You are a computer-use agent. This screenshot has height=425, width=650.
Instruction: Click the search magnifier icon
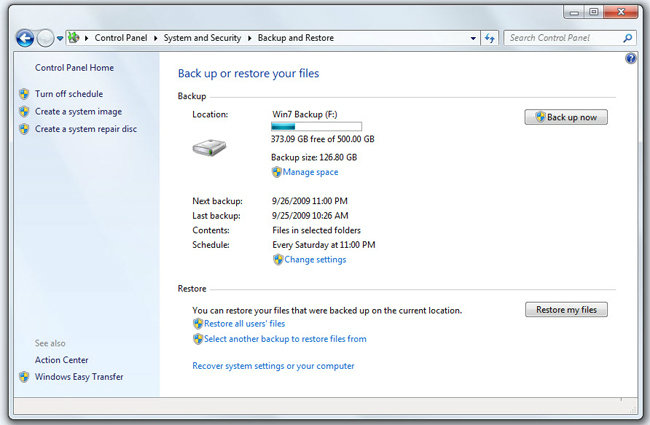tap(628, 38)
